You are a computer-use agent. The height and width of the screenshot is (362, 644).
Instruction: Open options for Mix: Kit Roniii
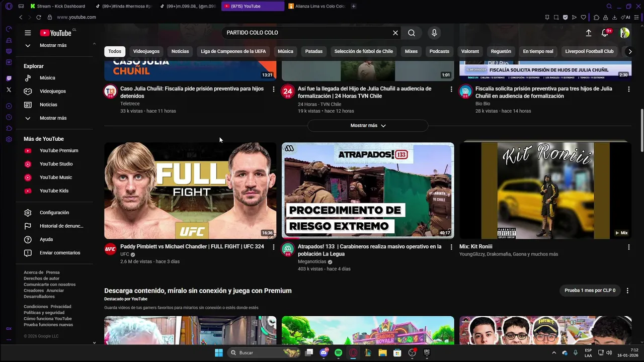pyautogui.click(x=628, y=247)
